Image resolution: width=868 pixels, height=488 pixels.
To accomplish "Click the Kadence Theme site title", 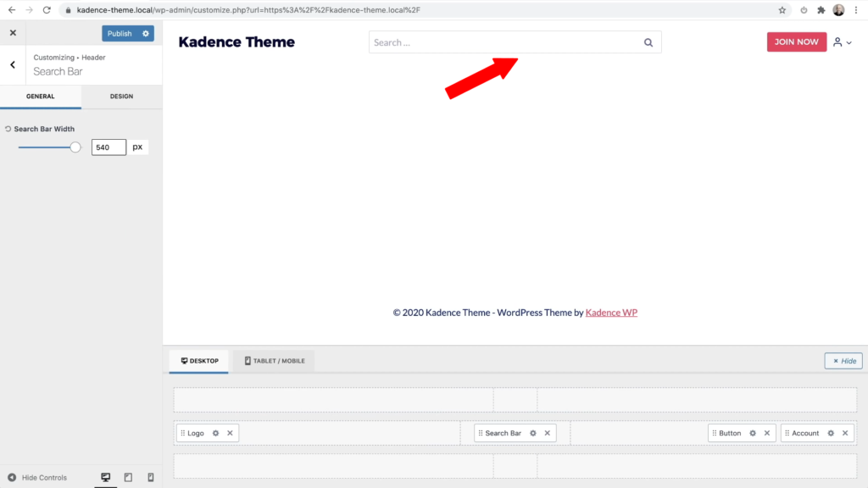I will 236,42.
